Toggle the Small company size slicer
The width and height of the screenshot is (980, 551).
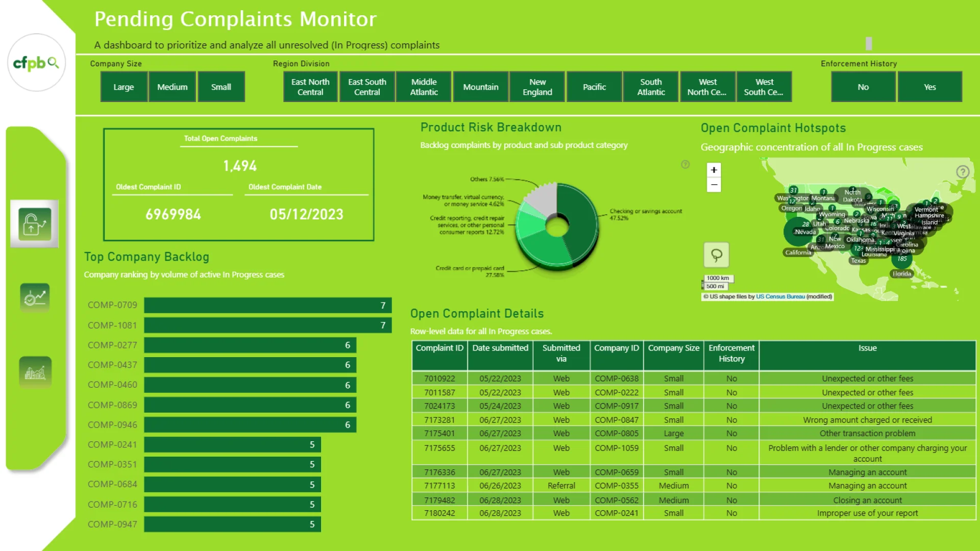point(221,87)
